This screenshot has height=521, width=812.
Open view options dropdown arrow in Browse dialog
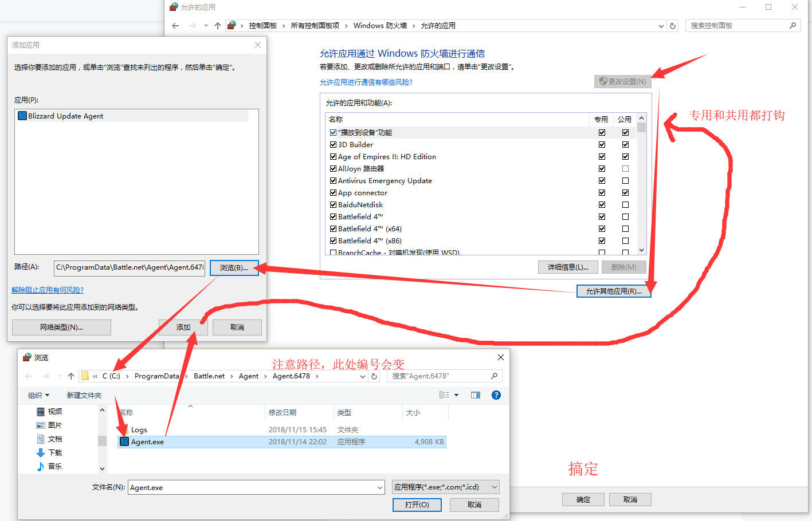(x=457, y=395)
